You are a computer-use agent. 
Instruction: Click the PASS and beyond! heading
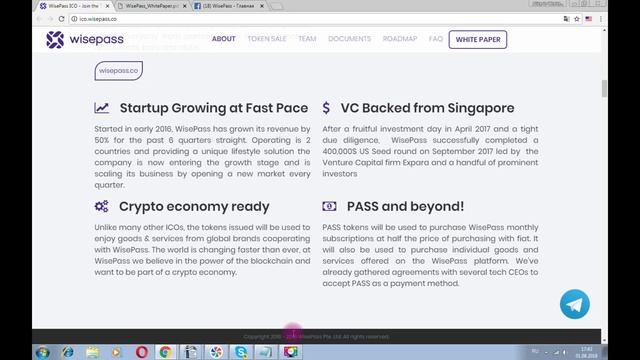tap(405, 206)
